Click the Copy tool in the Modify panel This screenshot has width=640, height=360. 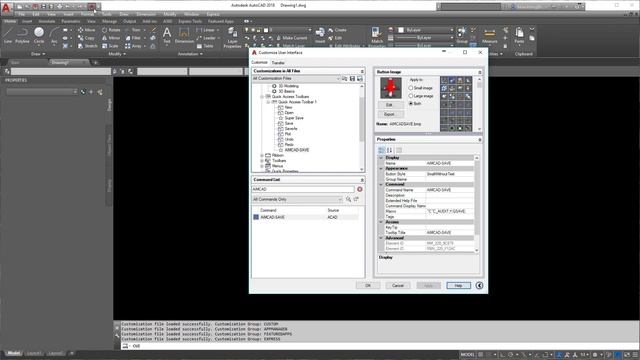tap(86, 38)
